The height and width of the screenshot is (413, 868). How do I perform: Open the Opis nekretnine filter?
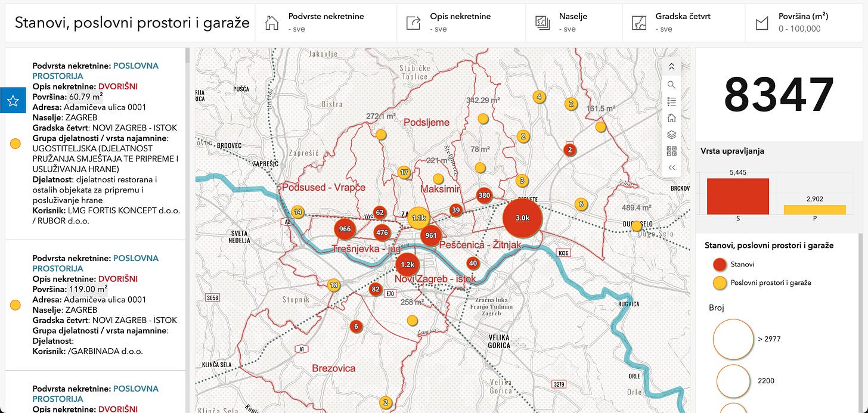pos(461,23)
